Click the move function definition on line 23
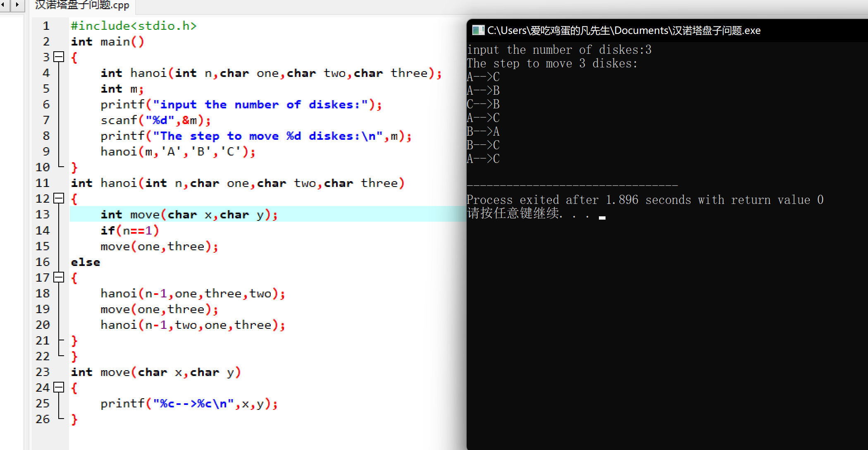Viewport: 868px width, 450px height. tap(156, 372)
